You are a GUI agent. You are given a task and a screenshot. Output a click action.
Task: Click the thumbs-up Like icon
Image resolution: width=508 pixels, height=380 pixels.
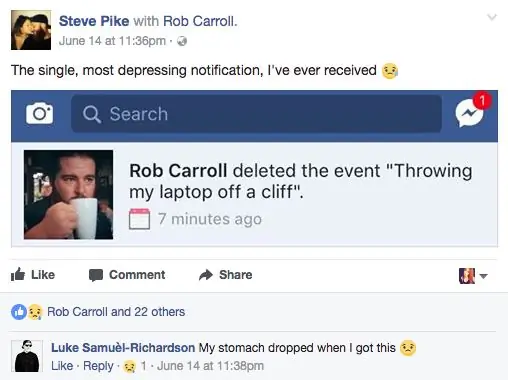(x=18, y=275)
